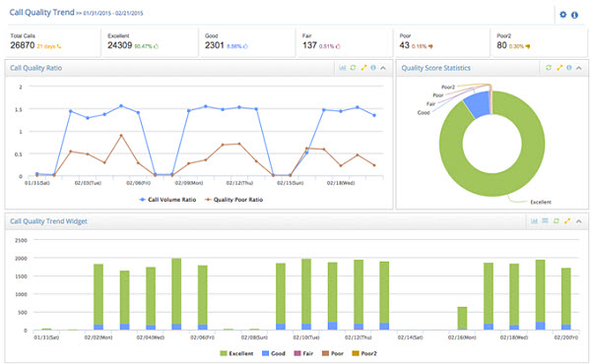Show info for Call Quality Ratio panel

click(x=373, y=68)
